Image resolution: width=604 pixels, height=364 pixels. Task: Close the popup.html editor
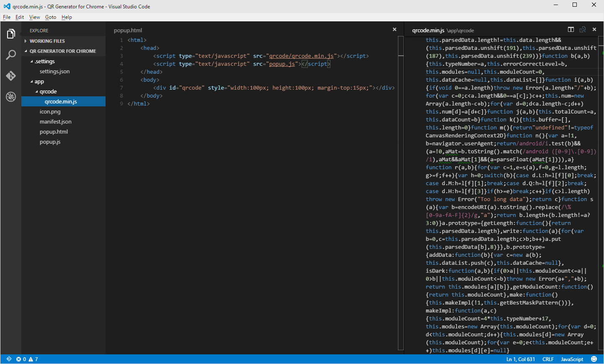[x=394, y=29]
